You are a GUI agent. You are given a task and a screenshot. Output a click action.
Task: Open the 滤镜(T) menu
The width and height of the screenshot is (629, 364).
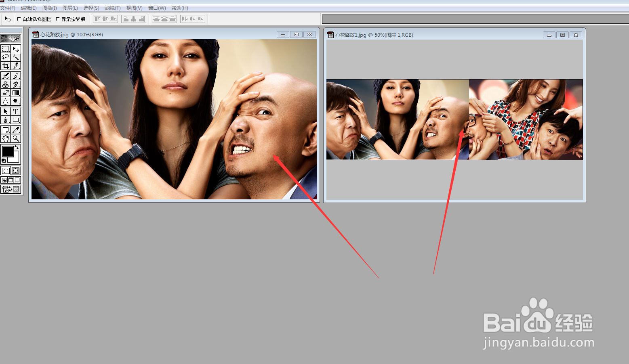(x=113, y=8)
